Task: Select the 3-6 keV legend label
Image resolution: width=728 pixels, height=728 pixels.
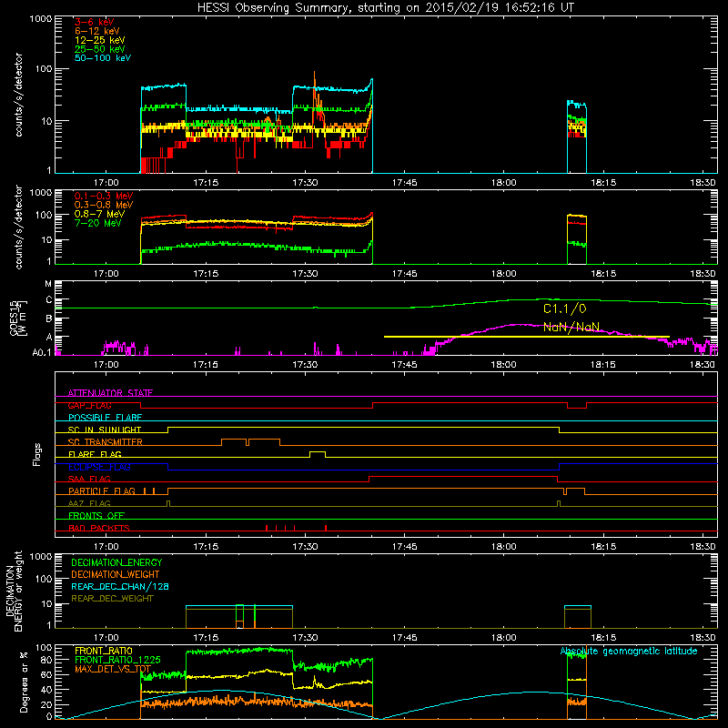Action: tap(94, 22)
